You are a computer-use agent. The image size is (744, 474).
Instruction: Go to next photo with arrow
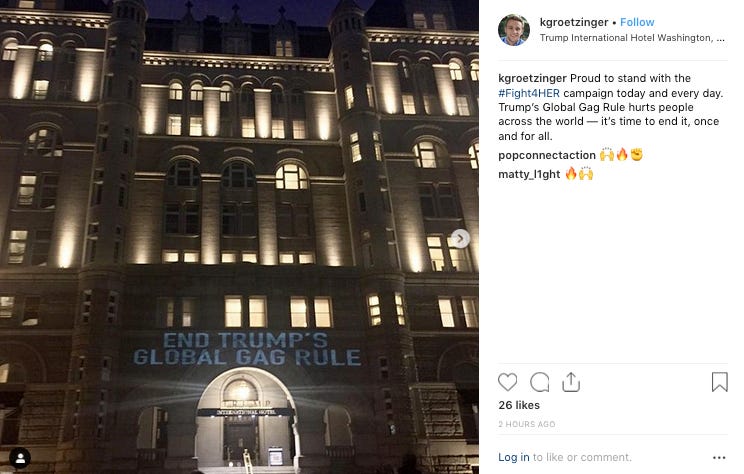click(x=460, y=238)
